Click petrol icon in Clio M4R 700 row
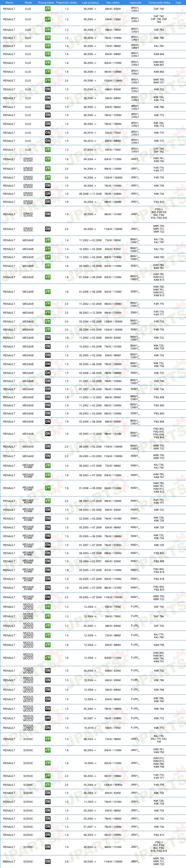Screen dimensions: 186x868 click(x=48, y=81)
